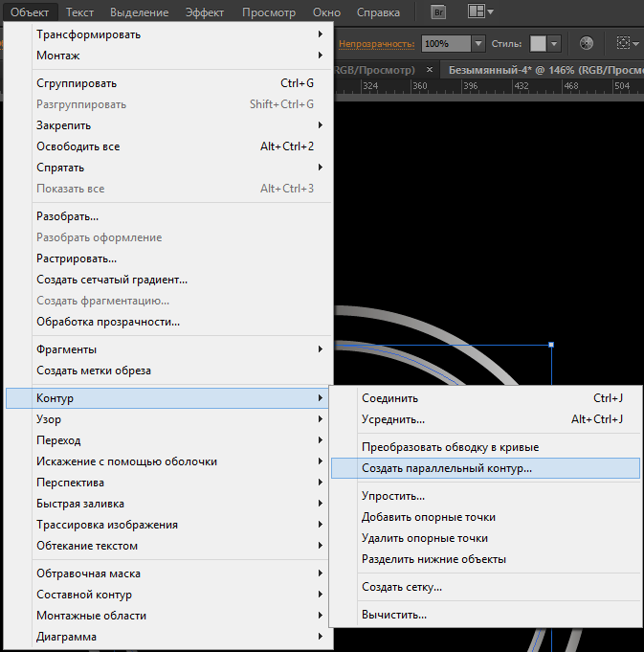Click the Стиль color swatch

[x=539, y=44]
